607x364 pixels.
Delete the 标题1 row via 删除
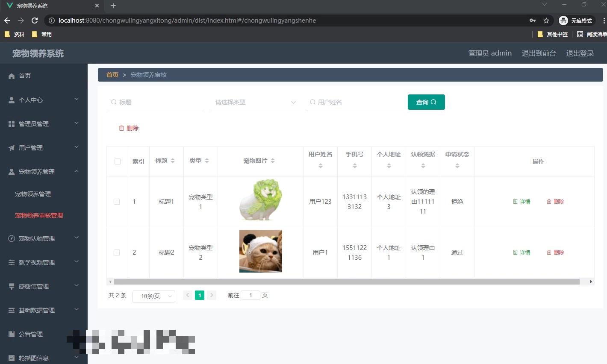[555, 202]
